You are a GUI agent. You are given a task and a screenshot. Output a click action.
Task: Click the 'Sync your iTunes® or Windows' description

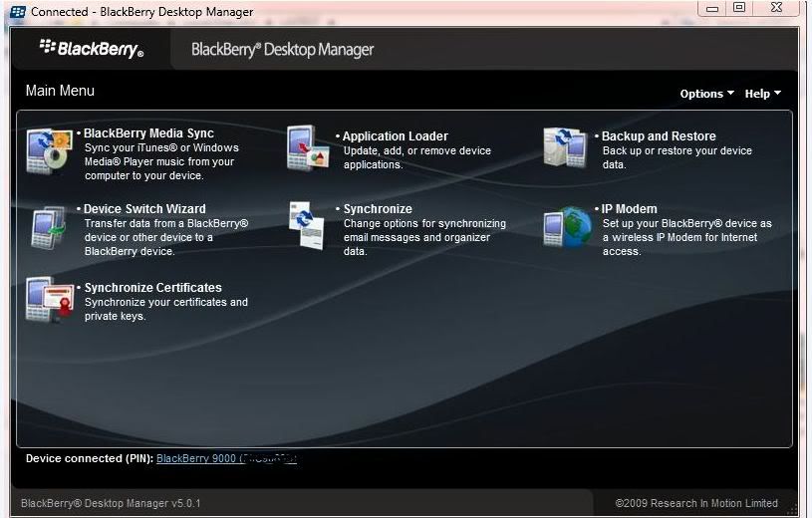161,147
